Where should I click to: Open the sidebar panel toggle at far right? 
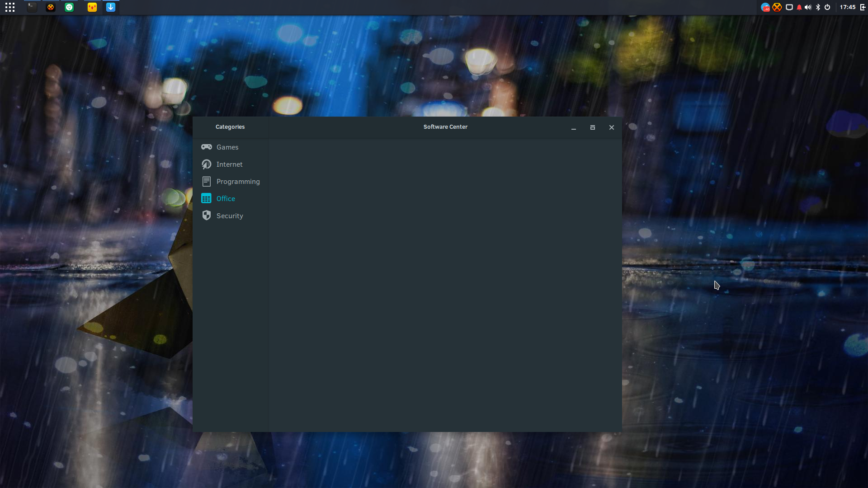[x=863, y=7]
